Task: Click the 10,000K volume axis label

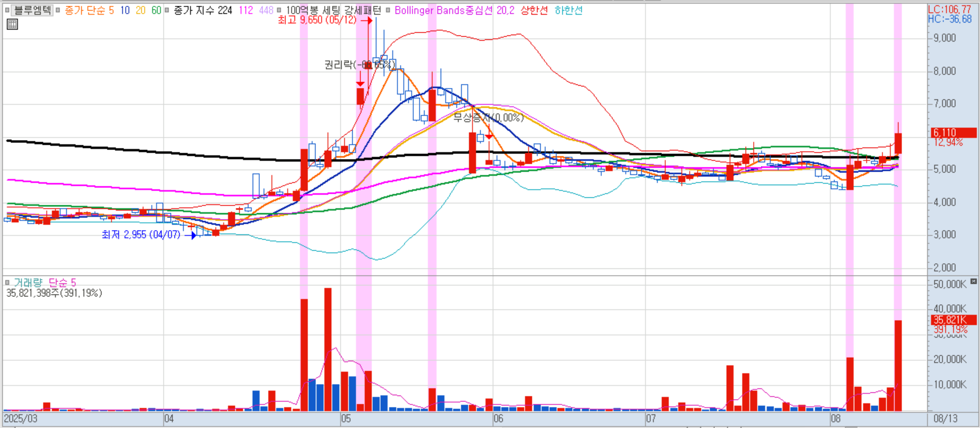Action: (x=950, y=385)
